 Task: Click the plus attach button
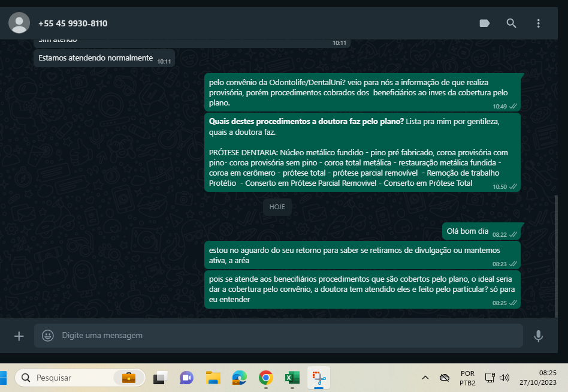click(x=19, y=336)
